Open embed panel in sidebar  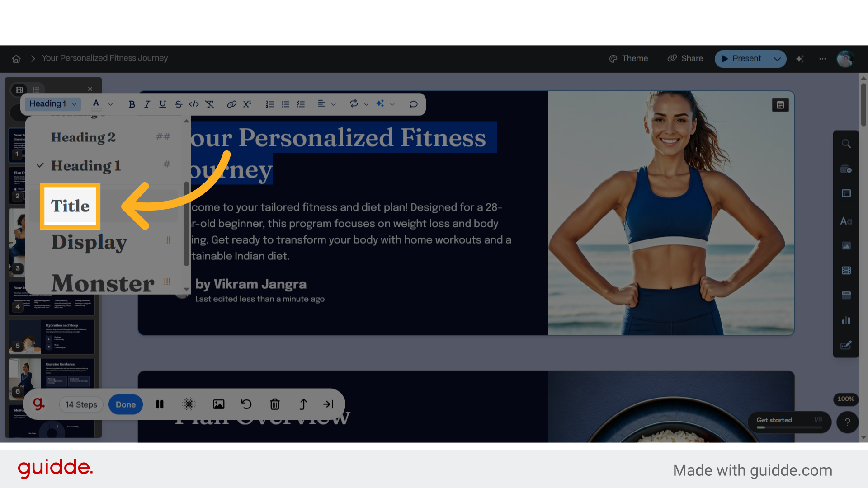(x=846, y=296)
